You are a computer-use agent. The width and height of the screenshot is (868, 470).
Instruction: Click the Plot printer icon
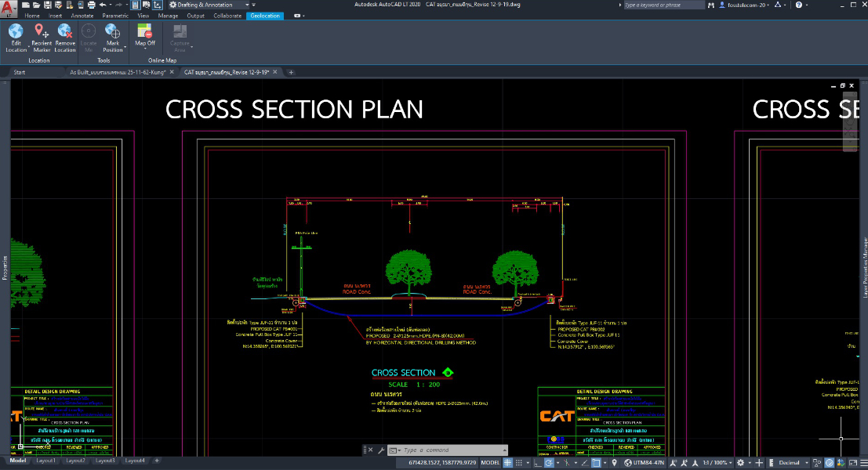[x=91, y=5]
